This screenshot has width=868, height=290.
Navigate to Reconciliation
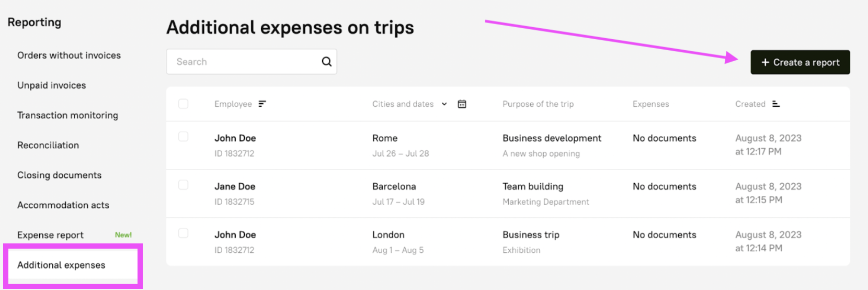pyautogui.click(x=48, y=145)
